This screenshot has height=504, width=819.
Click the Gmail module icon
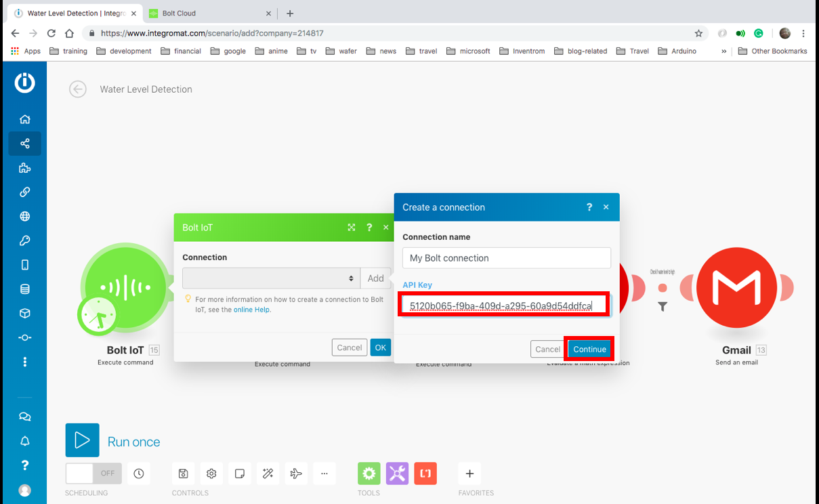click(736, 287)
